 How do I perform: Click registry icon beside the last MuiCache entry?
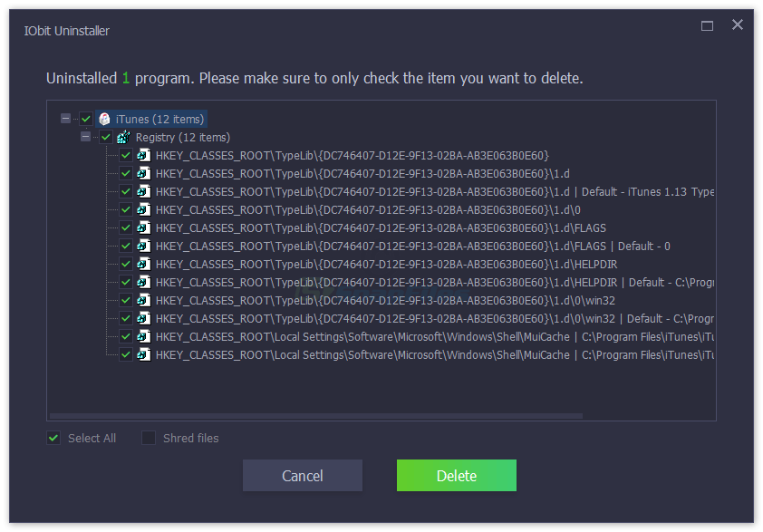[x=144, y=354]
